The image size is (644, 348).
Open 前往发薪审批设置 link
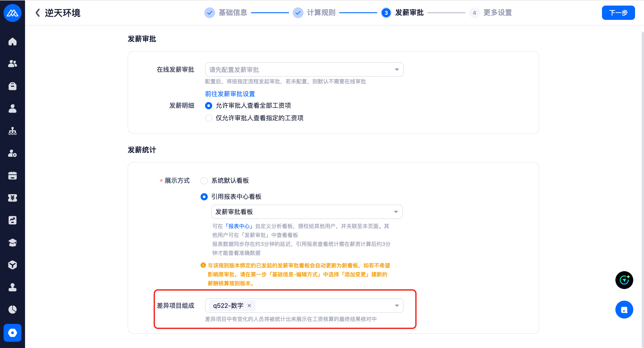(x=230, y=94)
